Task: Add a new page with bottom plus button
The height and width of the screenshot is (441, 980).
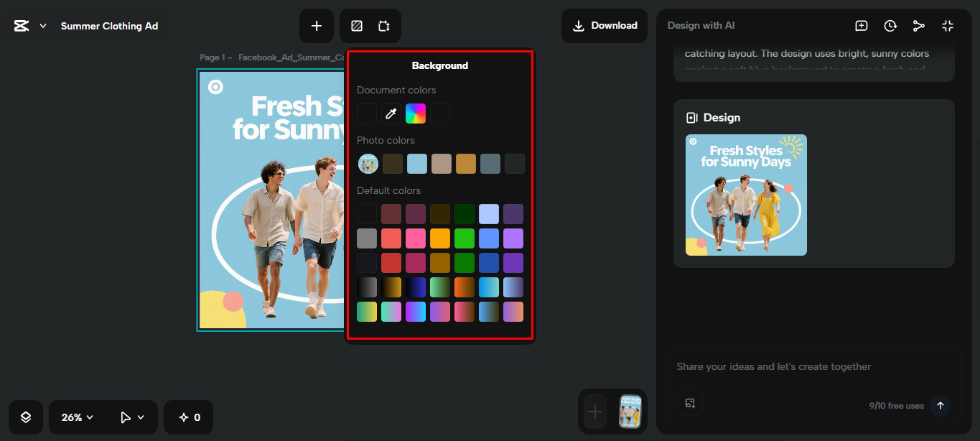Action: (595, 412)
